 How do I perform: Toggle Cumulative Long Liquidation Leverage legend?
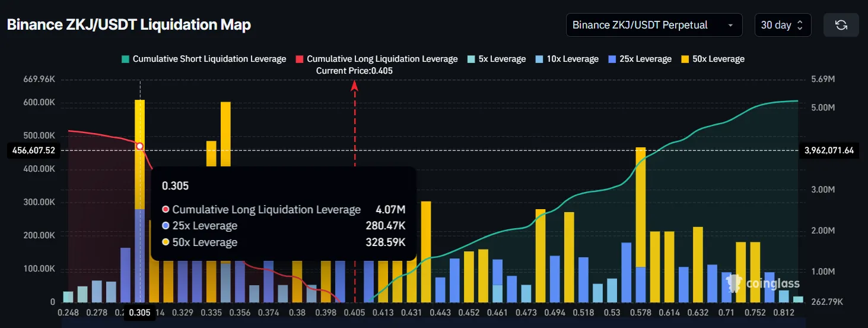(x=377, y=59)
